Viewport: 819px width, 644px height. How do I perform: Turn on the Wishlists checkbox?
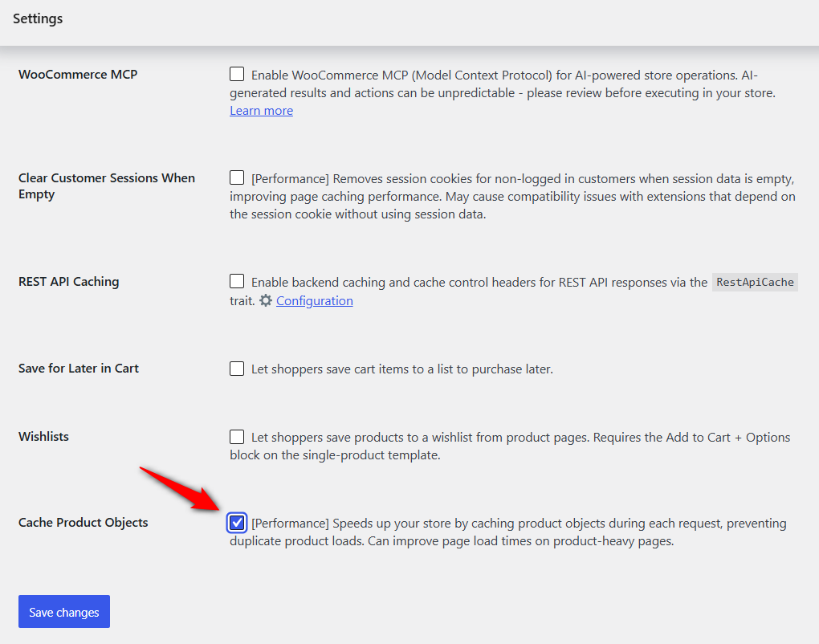point(237,437)
